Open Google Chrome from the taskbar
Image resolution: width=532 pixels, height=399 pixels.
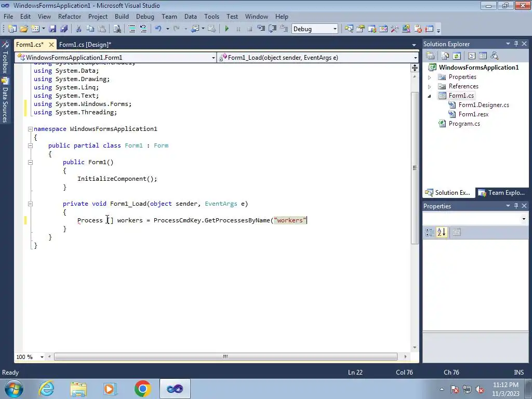(142, 389)
